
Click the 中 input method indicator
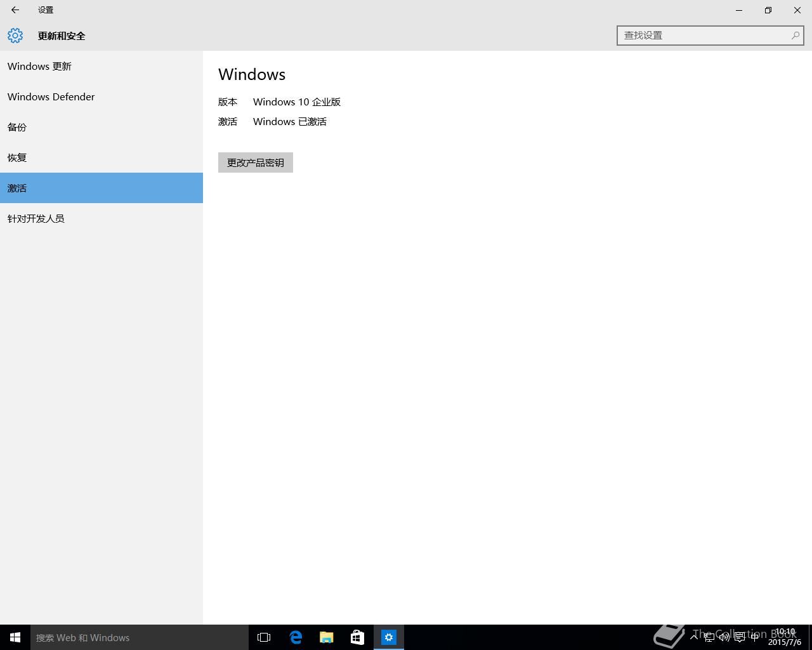pyautogui.click(x=755, y=637)
